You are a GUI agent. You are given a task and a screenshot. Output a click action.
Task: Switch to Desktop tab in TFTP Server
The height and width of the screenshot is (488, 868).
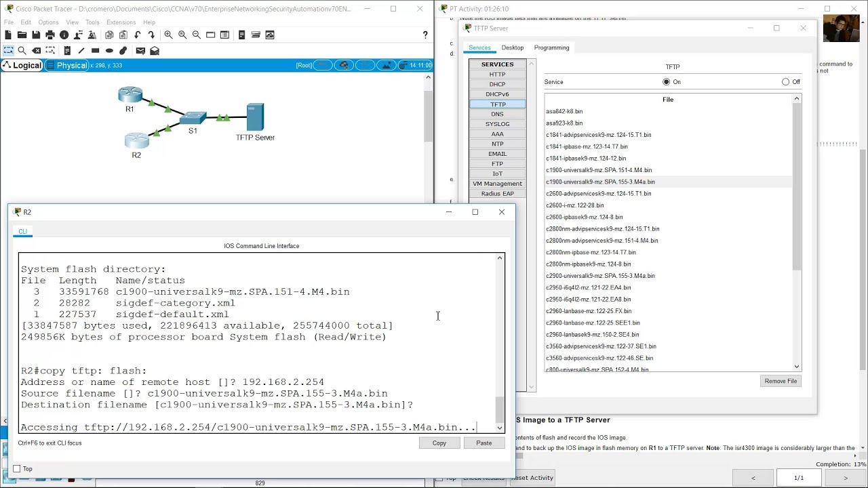click(x=513, y=47)
